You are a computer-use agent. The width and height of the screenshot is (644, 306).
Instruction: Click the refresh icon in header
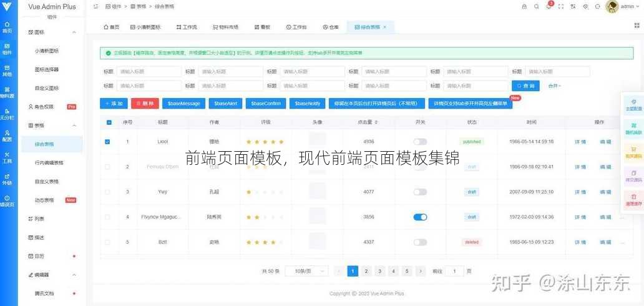(598, 7)
